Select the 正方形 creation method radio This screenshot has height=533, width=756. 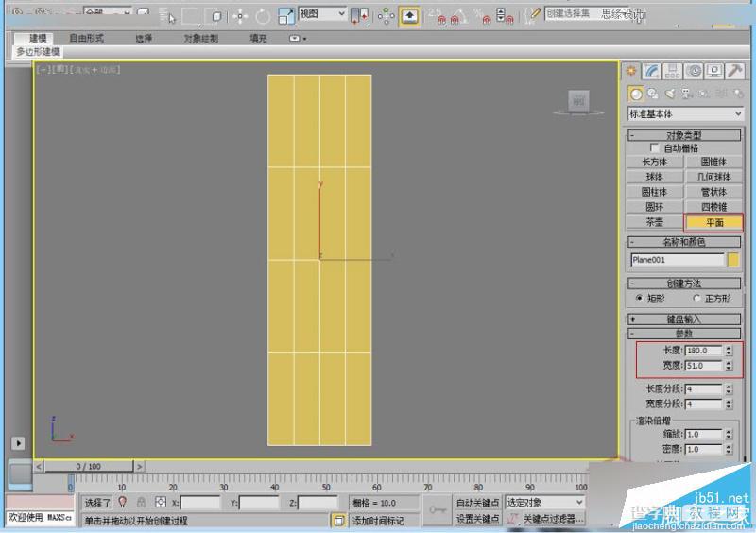696,298
